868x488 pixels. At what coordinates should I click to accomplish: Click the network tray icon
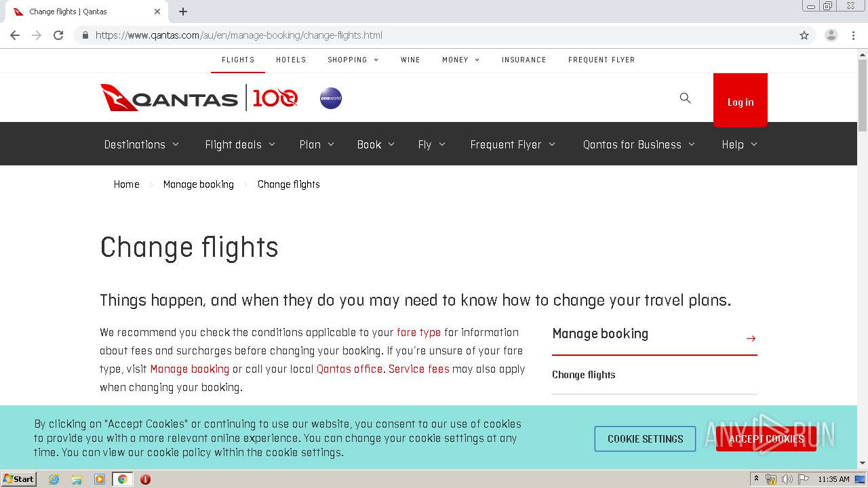click(771, 479)
